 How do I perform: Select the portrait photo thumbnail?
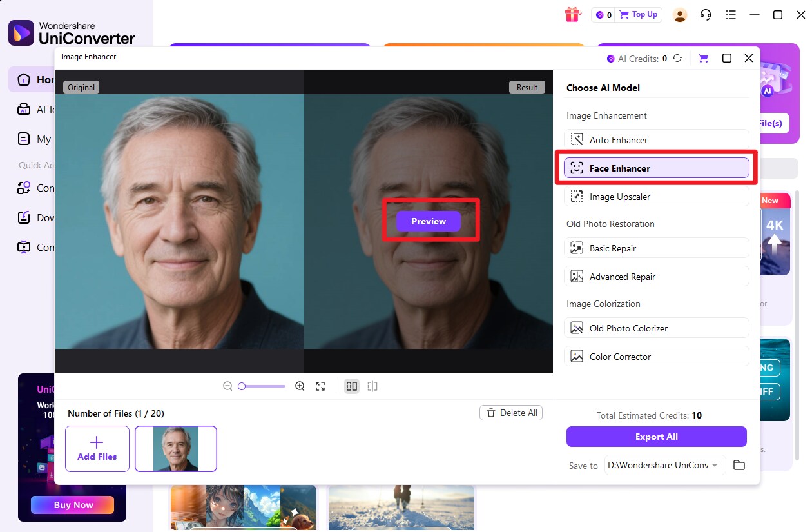point(176,449)
